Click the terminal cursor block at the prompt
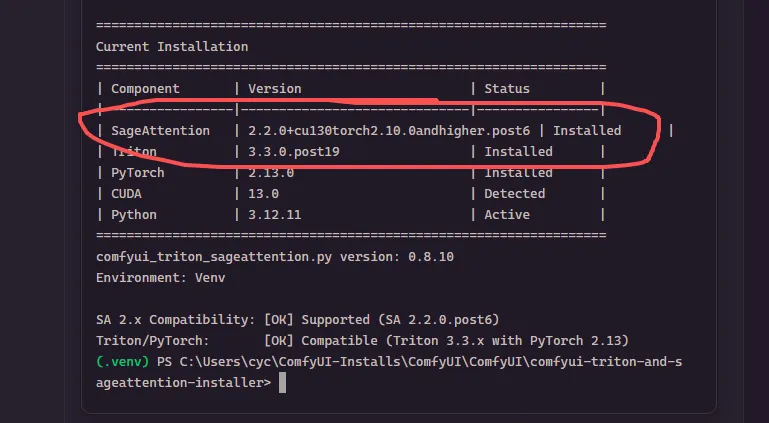This screenshot has width=769, height=423. 282,383
